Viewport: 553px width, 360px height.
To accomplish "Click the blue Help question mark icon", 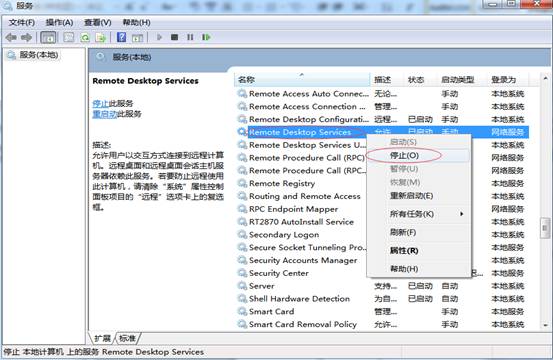I will click(x=121, y=37).
